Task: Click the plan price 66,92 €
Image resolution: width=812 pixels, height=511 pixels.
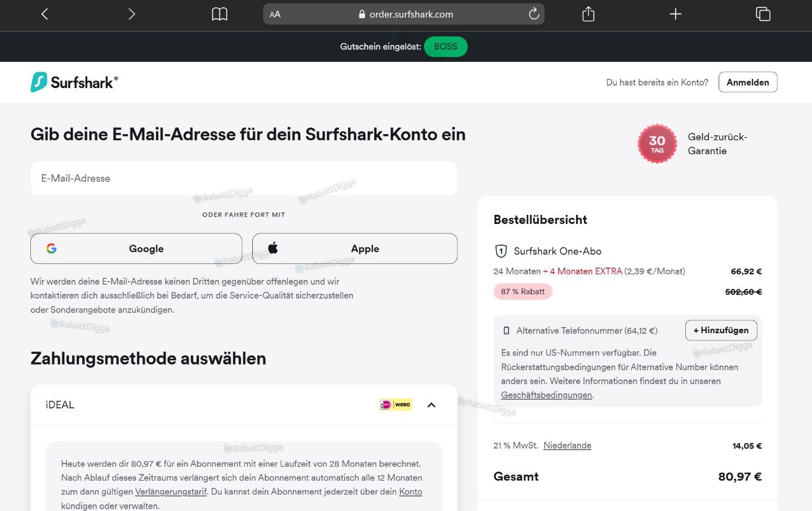Action: (x=747, y=271)
